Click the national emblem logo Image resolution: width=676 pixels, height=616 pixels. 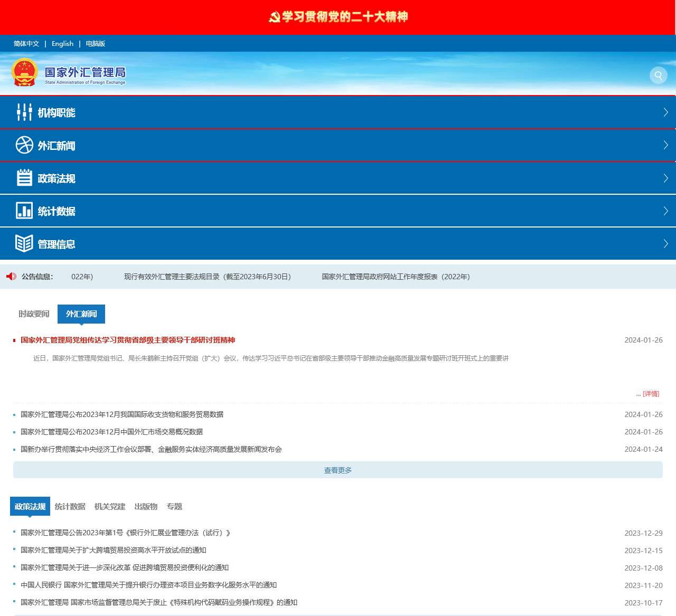(24, 73)
